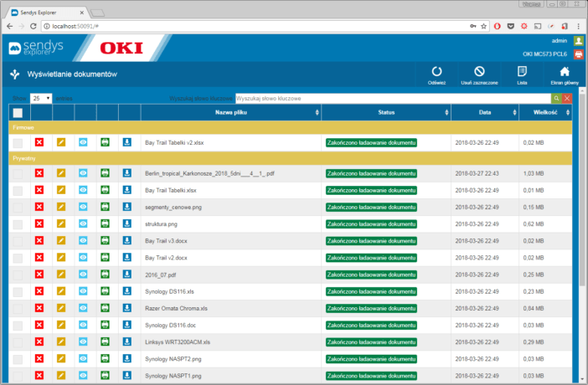Check the box for Razer Ornata Chroma.xls
The width and height of the screenshot is (588, 385).
click(18, 309)
